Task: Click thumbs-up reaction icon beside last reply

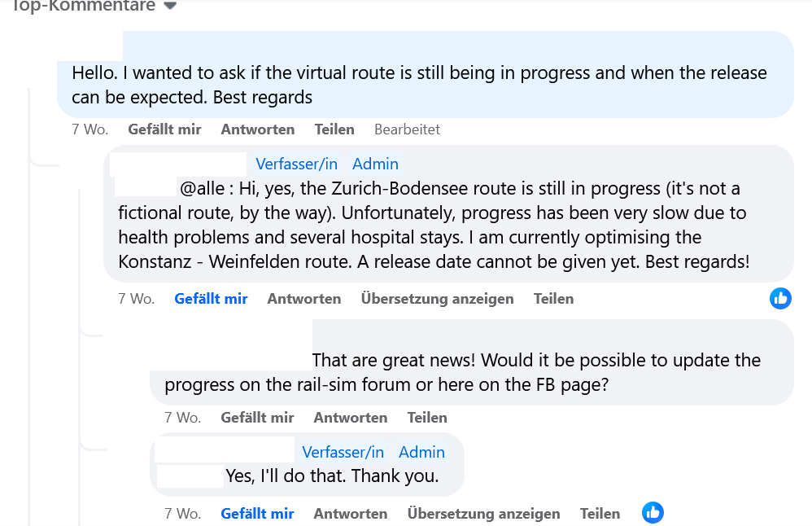Action: point(653,512)
